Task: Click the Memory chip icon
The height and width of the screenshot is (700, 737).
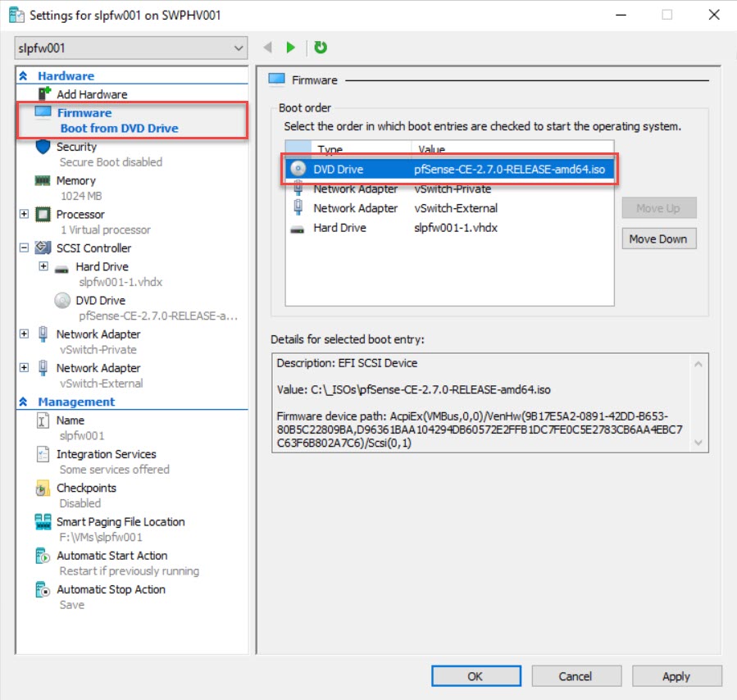Action: click(43, 181)
